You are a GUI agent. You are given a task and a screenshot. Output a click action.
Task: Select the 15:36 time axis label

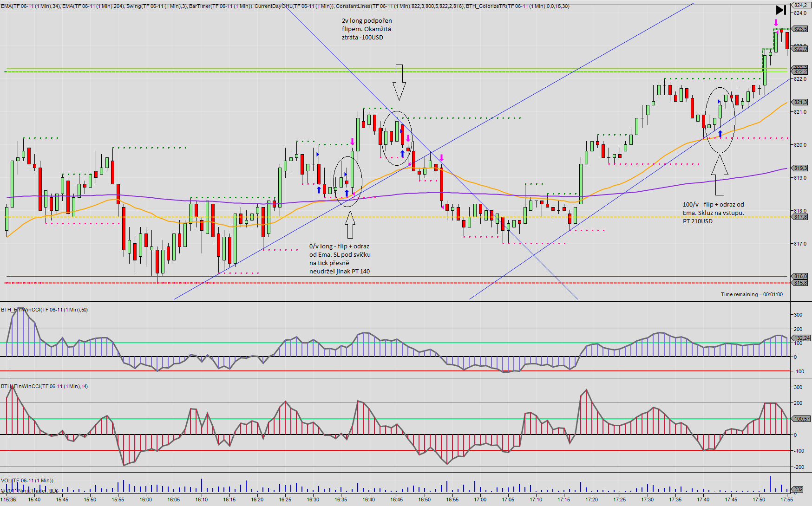click(x=9, y=500)
